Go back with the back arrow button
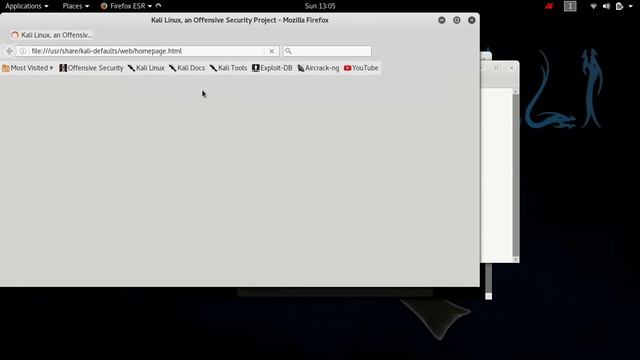Viewport: 640px width, 360px height. click(9, 51)
